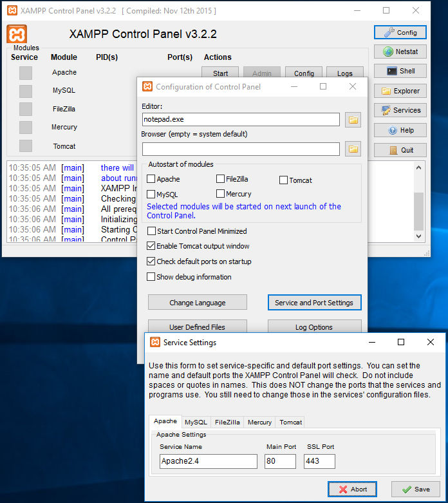Uncheck Check default ports on startup
Screen dimensions: 448x503
[x=151, y=261]
